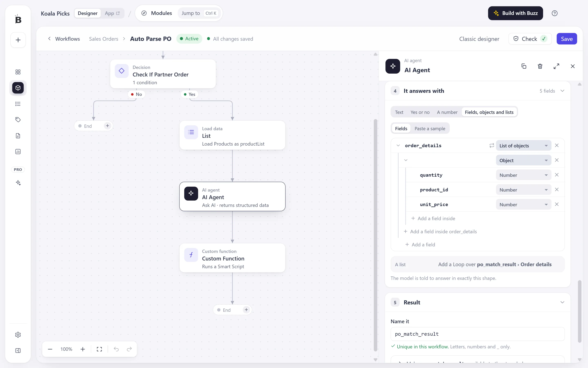Image resolution: width=588 pixels, height=368 pixels.
Task: Click the Save button
Action: tap(567, 39)
